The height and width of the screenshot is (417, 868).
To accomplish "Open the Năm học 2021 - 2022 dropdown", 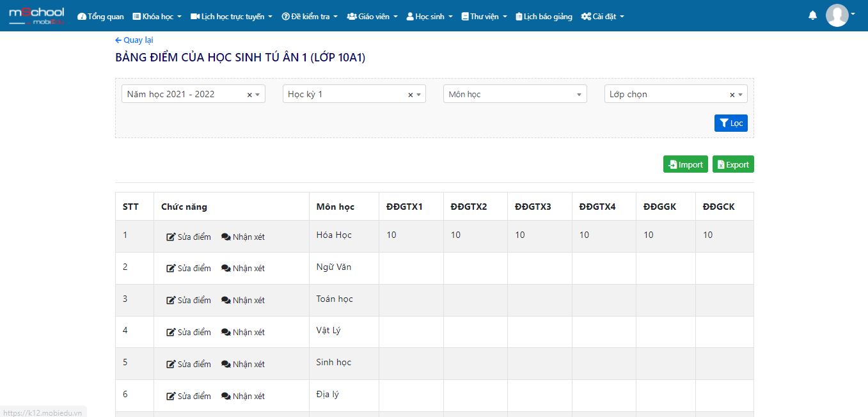I will click(x=193, y=94).
